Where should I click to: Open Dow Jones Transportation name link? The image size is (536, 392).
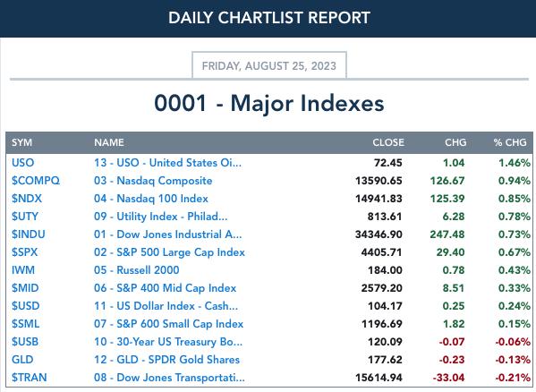tap(169, 378)
